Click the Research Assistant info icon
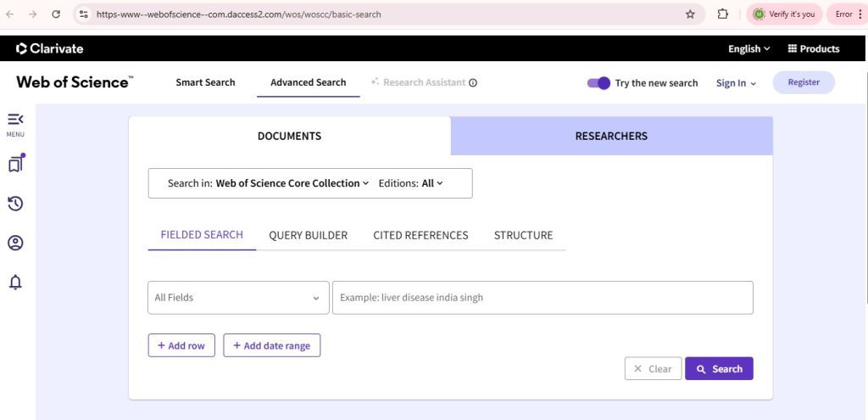 473,83
